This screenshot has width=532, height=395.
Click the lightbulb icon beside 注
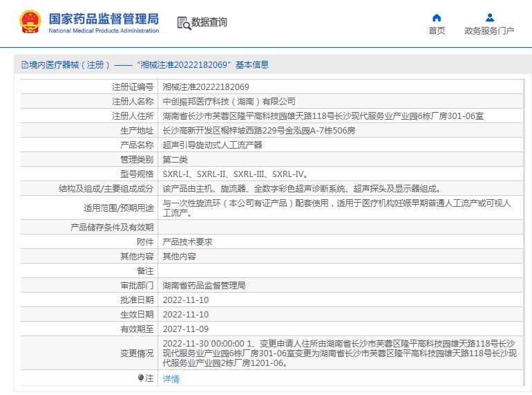(x=141, y=378)
